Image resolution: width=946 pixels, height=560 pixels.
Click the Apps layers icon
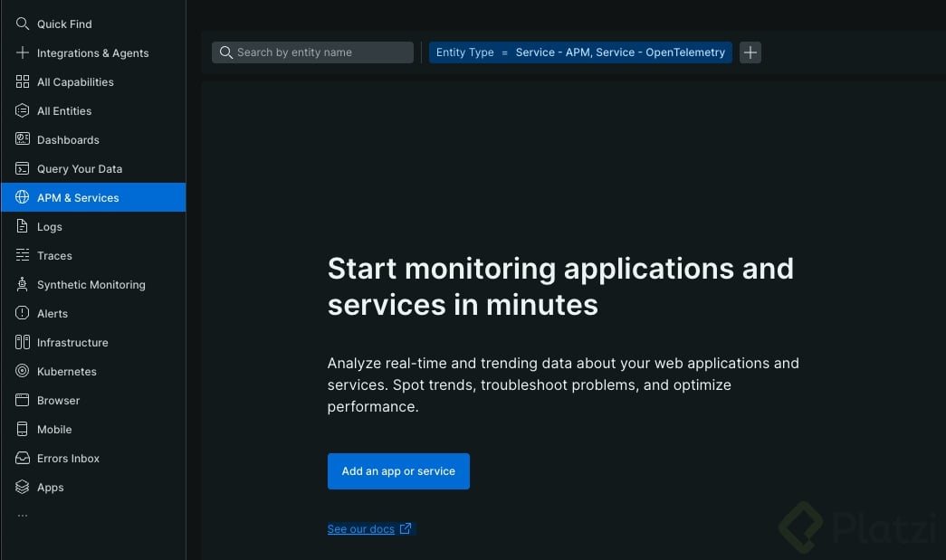(23, 487)
